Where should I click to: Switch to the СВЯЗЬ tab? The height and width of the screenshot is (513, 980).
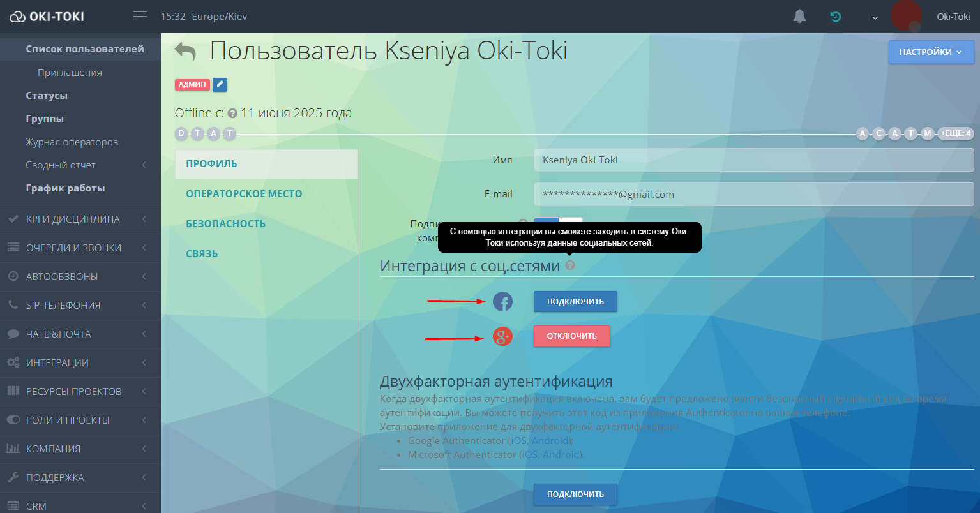(266, 254)
